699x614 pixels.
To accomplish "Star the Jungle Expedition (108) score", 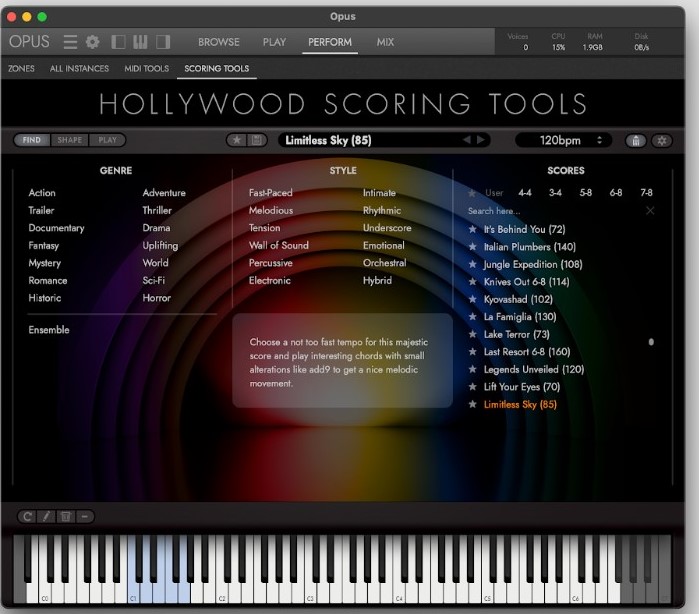I will [473, 264].
